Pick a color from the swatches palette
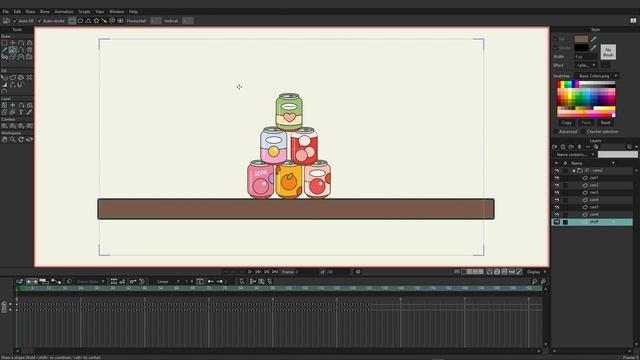Screen dimensions: 640x360 click(x=586, y=99)
